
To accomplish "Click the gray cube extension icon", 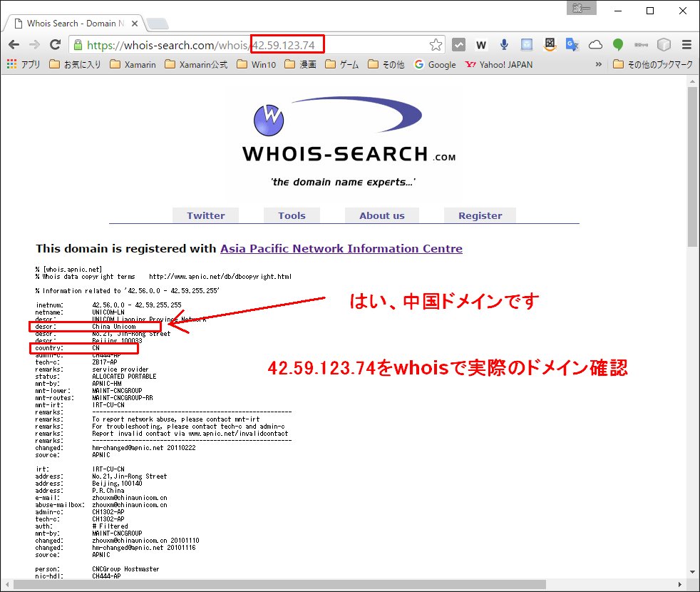I will coord(664,45).
